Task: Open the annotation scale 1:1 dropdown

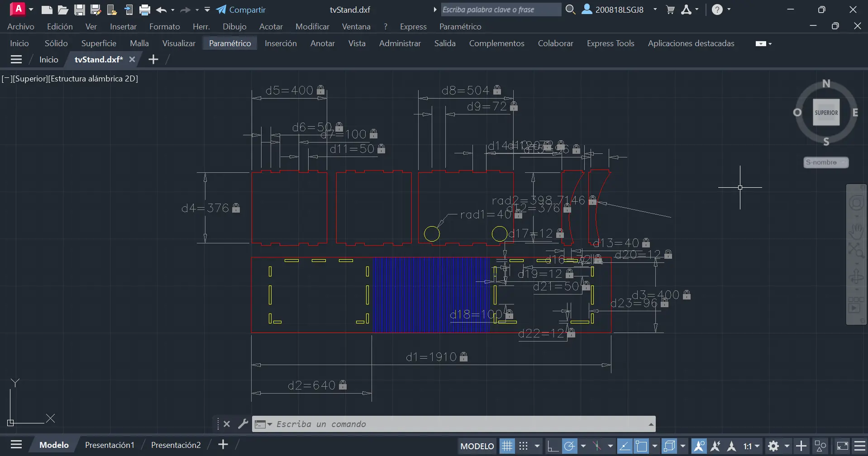Action: click(x=756, y=446)
